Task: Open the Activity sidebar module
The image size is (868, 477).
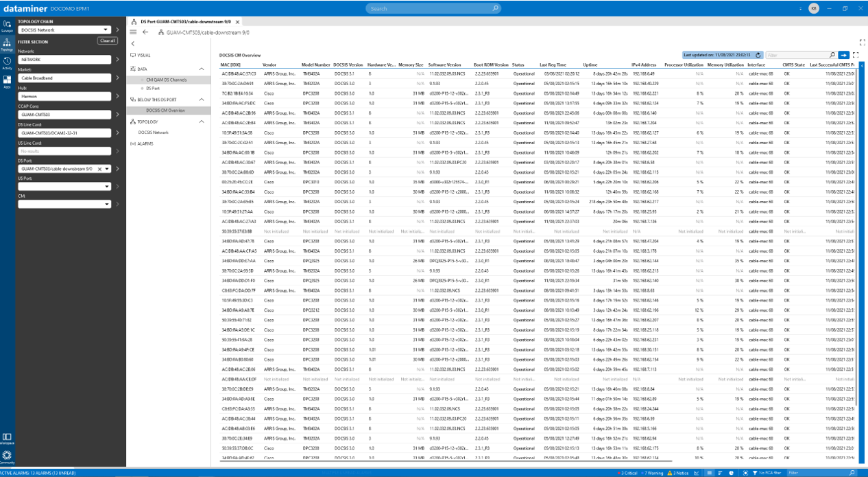Action: coord(7,63)
